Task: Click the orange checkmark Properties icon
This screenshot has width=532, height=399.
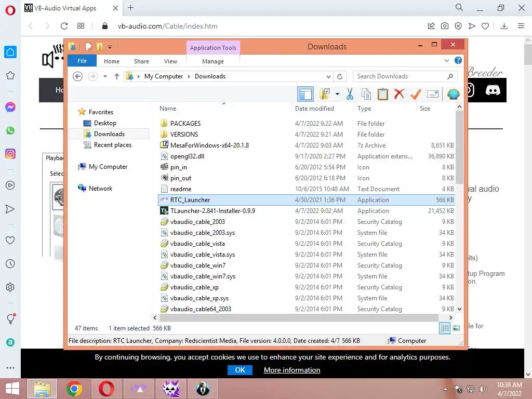Action: click(x=416, y=94)
